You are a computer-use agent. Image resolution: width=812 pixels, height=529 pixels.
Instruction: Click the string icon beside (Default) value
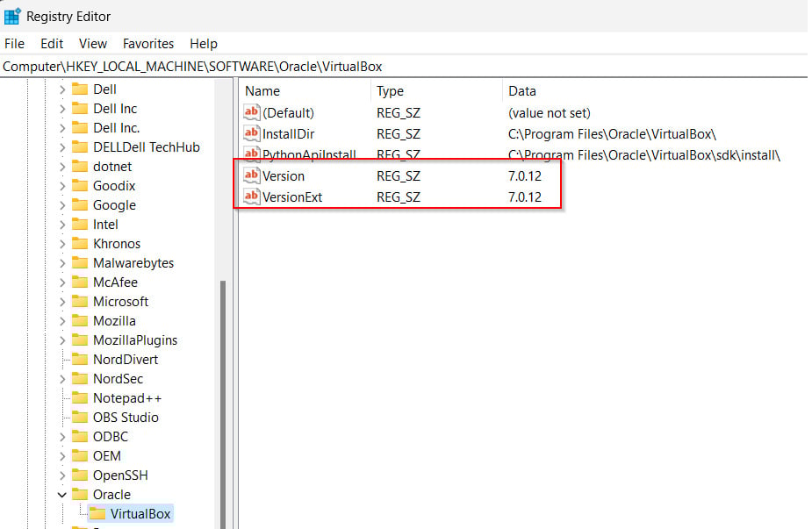point(252,113)
